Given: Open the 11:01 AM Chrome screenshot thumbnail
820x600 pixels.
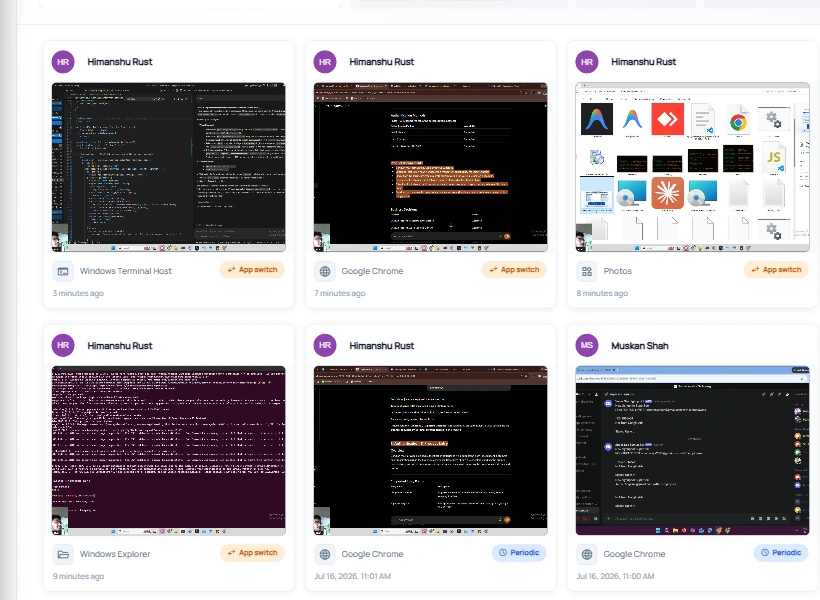Looking at the screenshot, I should [430, 450].
